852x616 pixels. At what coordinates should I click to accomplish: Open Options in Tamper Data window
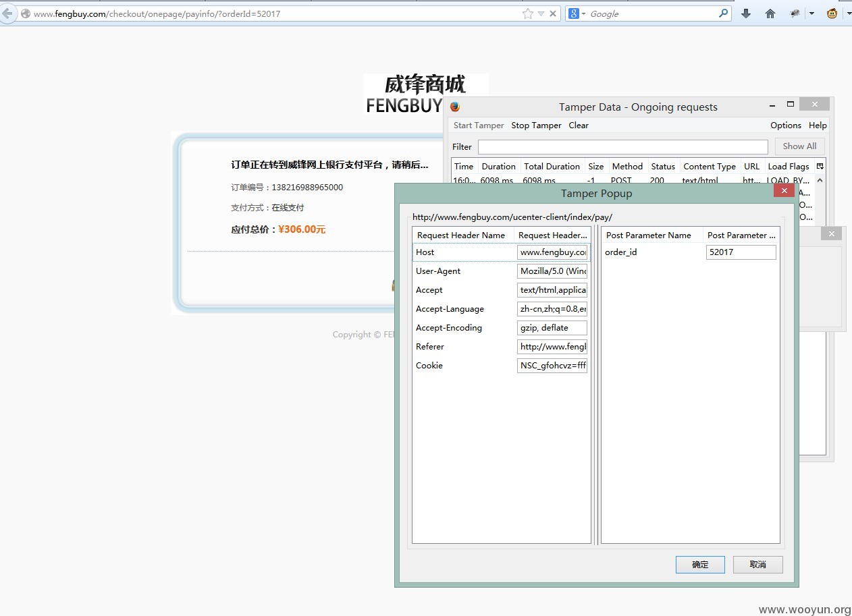[x=786, y=125]
